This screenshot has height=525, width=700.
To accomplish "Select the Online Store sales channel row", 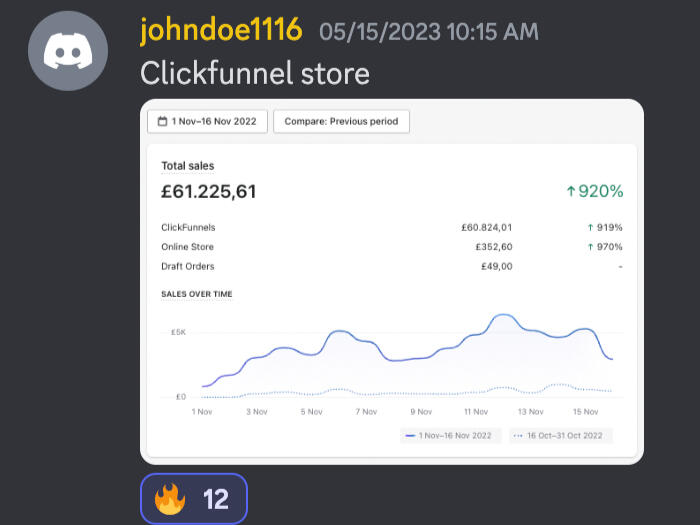I will tap(187, 247).
